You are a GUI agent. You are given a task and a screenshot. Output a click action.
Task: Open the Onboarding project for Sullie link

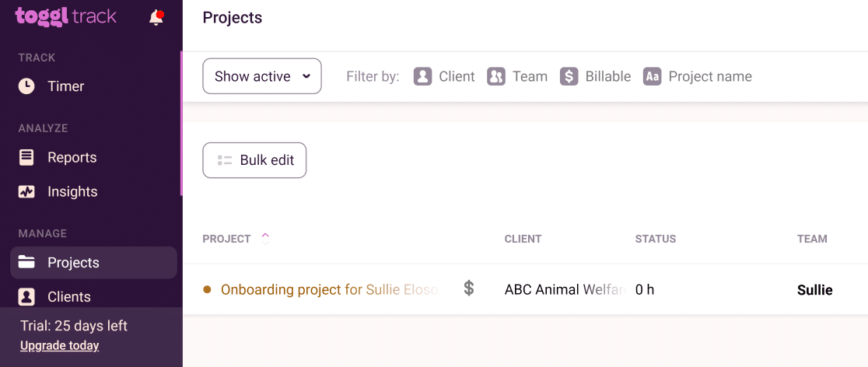(x=329, y=289)
